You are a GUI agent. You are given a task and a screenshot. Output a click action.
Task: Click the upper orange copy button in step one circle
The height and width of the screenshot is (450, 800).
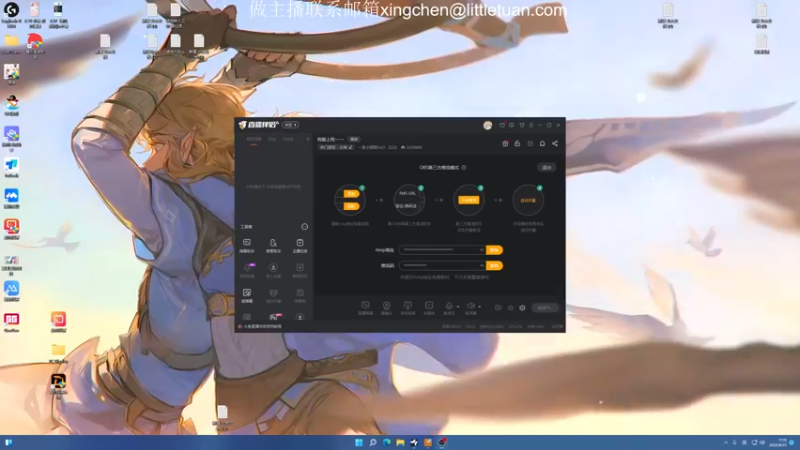tap(351, 194)
